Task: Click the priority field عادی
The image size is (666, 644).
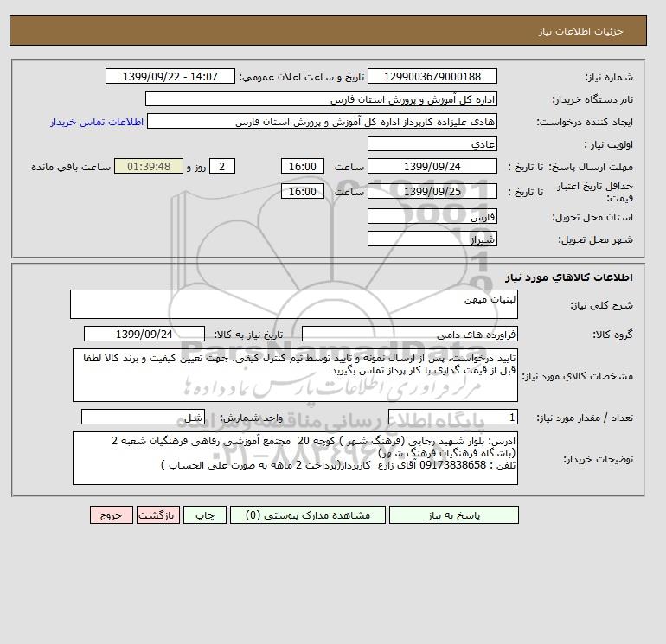Action: click(x=432, y=143)
